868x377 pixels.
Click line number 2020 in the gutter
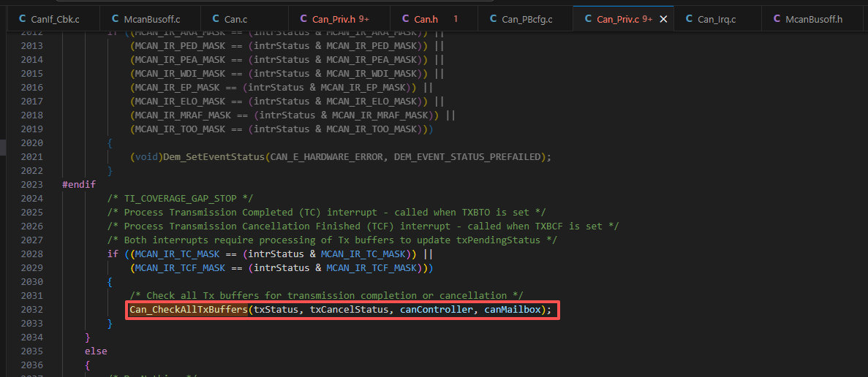pos(31,142)
